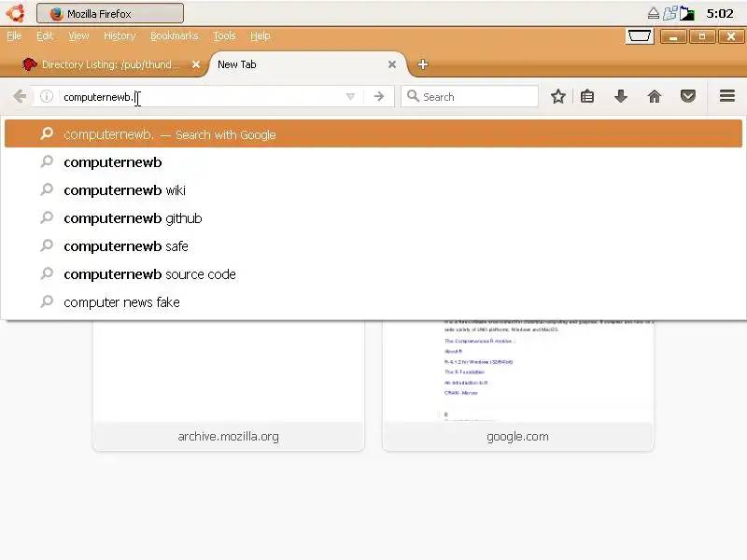747x560 pixels.
Task: Click the Go arrow in address bar
Action: coord(379,97)
